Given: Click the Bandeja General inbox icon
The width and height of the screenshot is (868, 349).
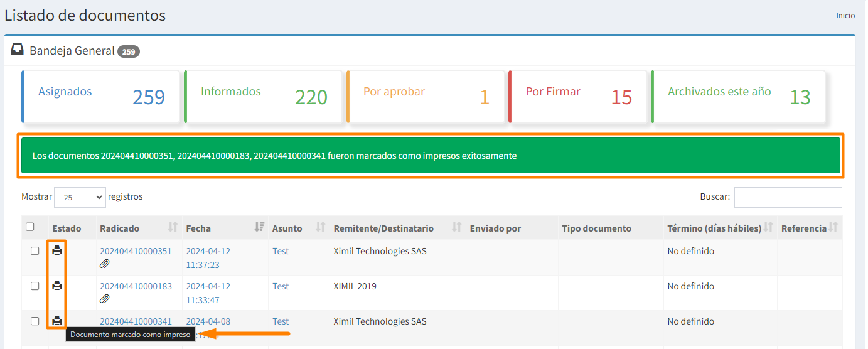Looking at the screenshot, I should tap(18, 50).
